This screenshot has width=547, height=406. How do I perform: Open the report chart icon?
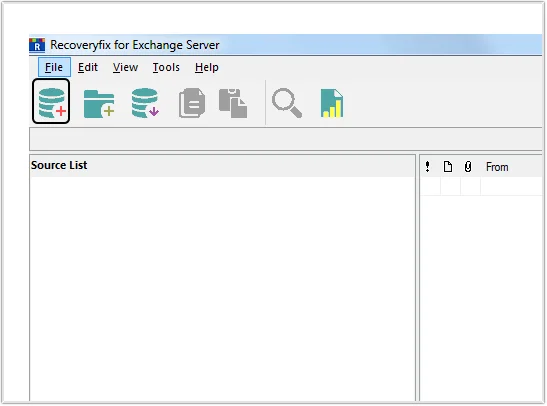click(332, 103)
